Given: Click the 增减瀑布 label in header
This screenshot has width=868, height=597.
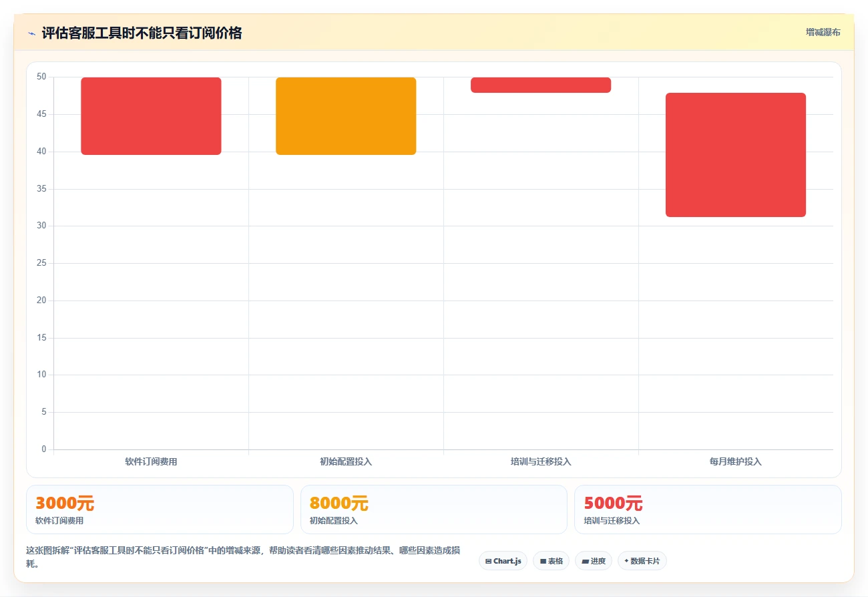Looking at the screenshot, I should click(823, 32).
